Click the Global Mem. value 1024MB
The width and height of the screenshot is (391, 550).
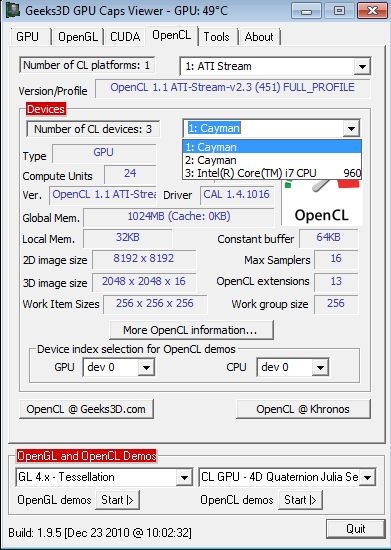(x=179, y=217)
